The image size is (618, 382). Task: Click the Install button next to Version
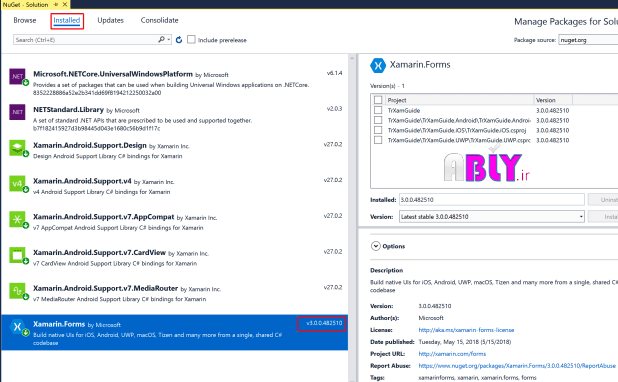click(603, 216)
